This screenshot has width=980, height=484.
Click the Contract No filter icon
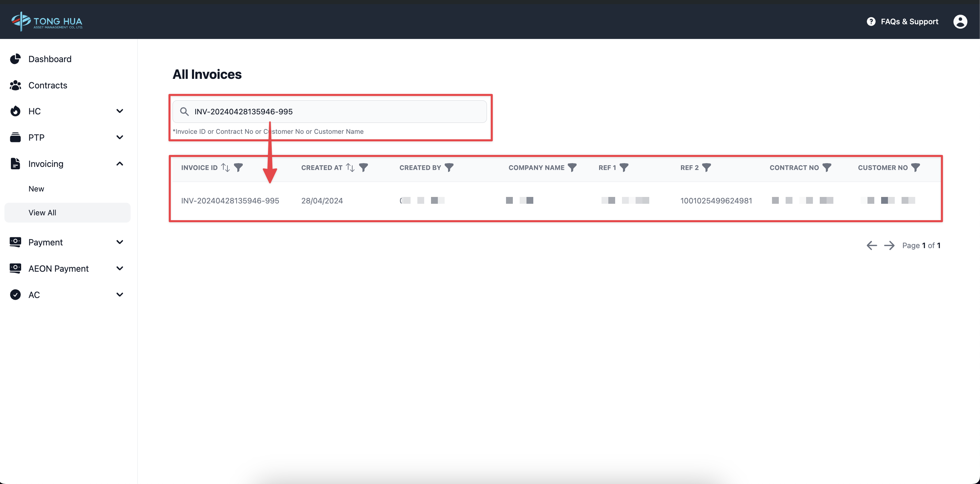coord(827,168)
